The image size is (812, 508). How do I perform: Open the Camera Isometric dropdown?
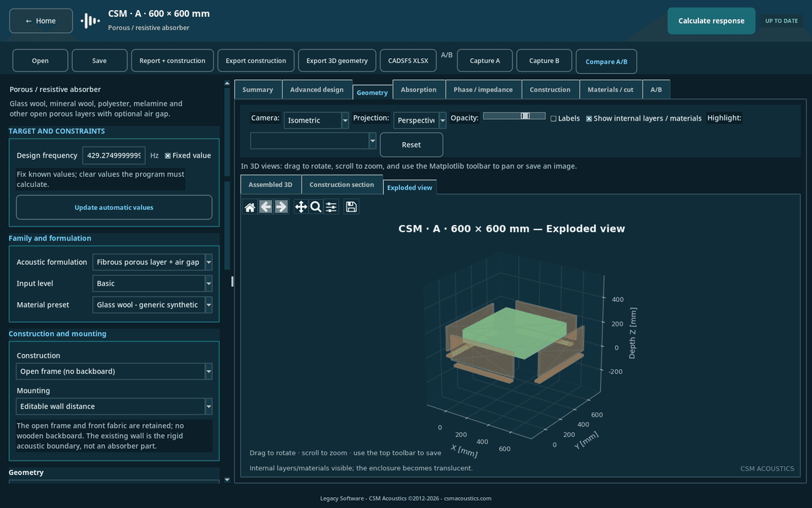[x=316, y=121]
